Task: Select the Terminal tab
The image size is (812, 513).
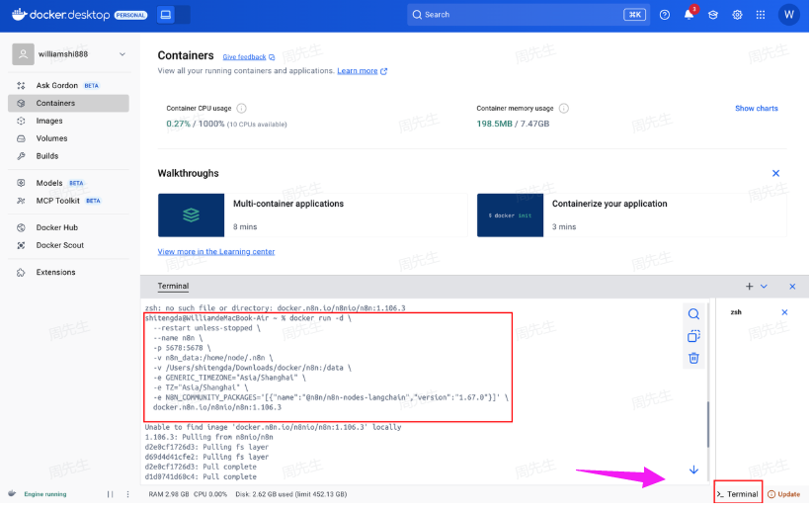Action: (173, 286)
